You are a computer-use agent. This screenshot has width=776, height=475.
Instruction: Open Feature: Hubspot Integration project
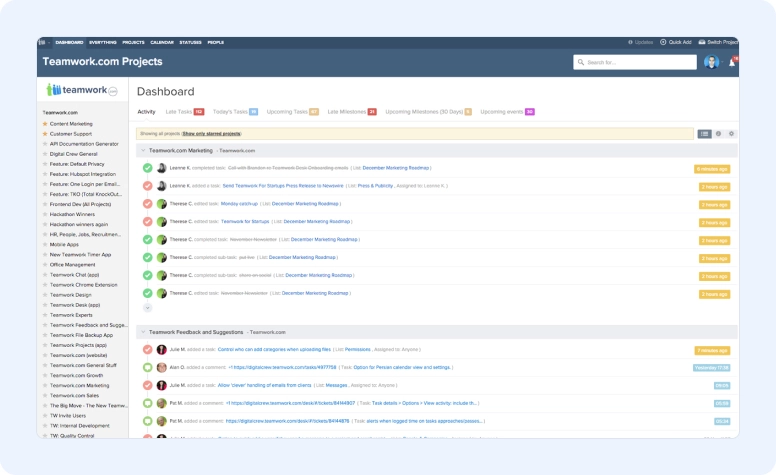tap(83, 174)
